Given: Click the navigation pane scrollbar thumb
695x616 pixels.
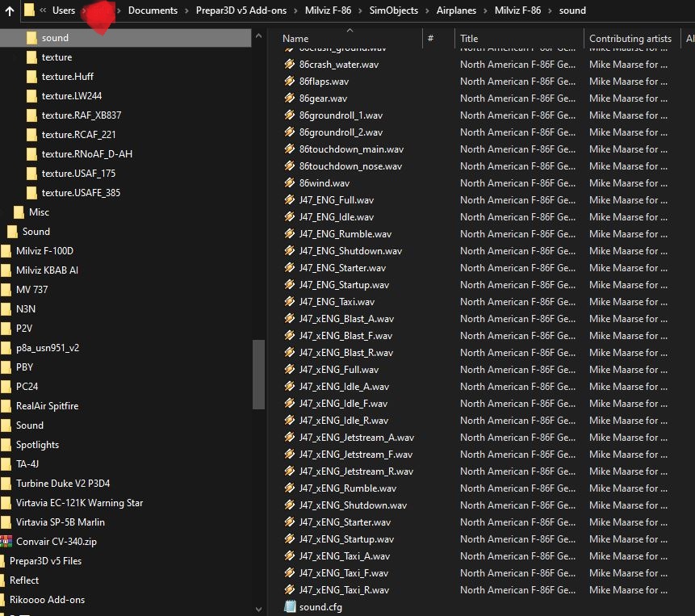Looking at the screenshot, I should coord(259,375).
